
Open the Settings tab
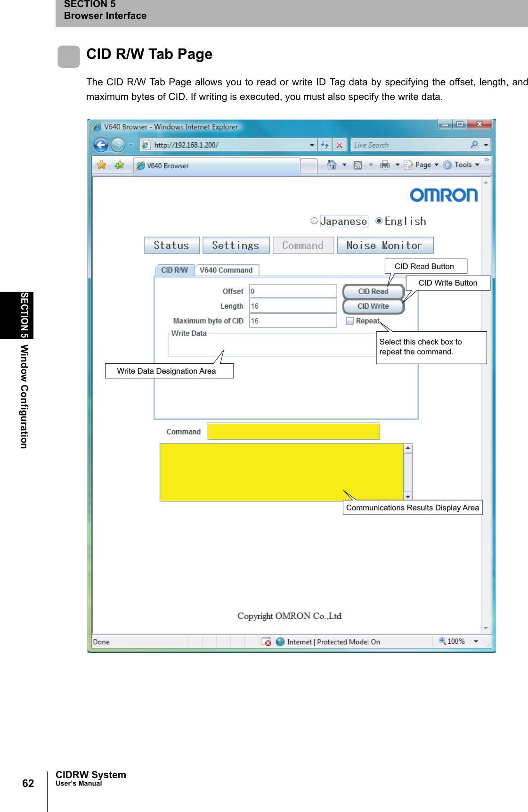pos(236,246)
